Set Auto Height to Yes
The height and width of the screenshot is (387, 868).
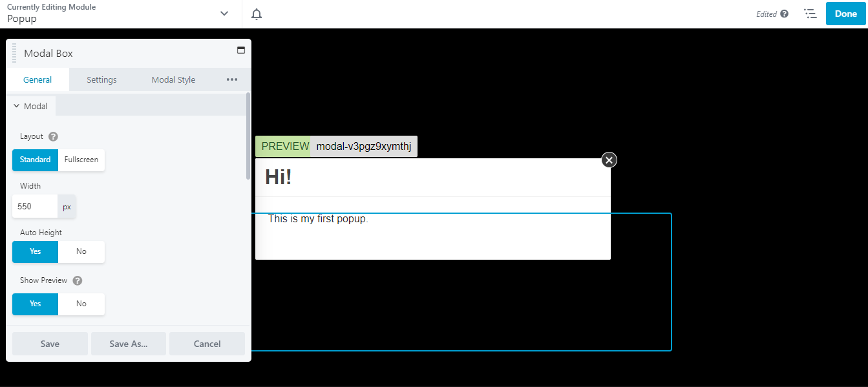pyautogui.click(x=35, y=251)
